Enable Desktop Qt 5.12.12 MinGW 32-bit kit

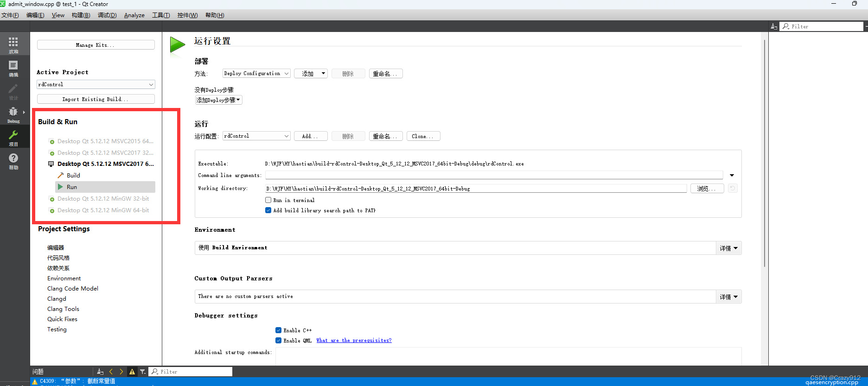[100, 199]
